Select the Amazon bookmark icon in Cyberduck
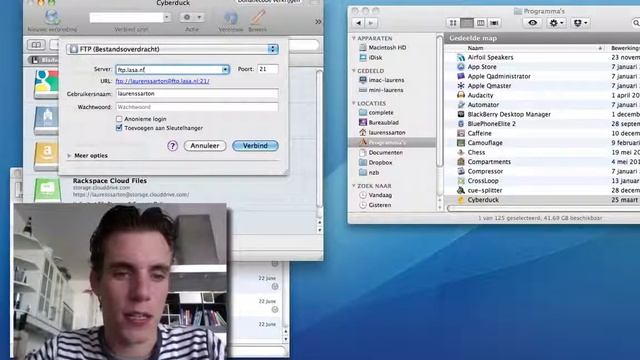 46,156
